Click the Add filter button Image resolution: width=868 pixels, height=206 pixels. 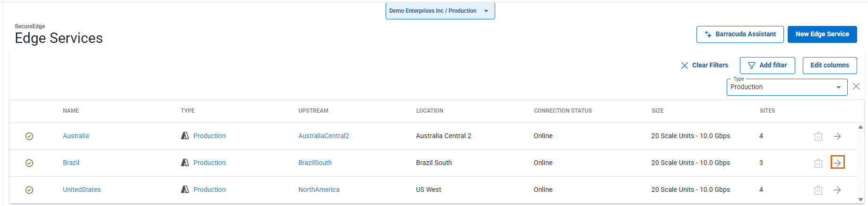click(x=767, y=66)
